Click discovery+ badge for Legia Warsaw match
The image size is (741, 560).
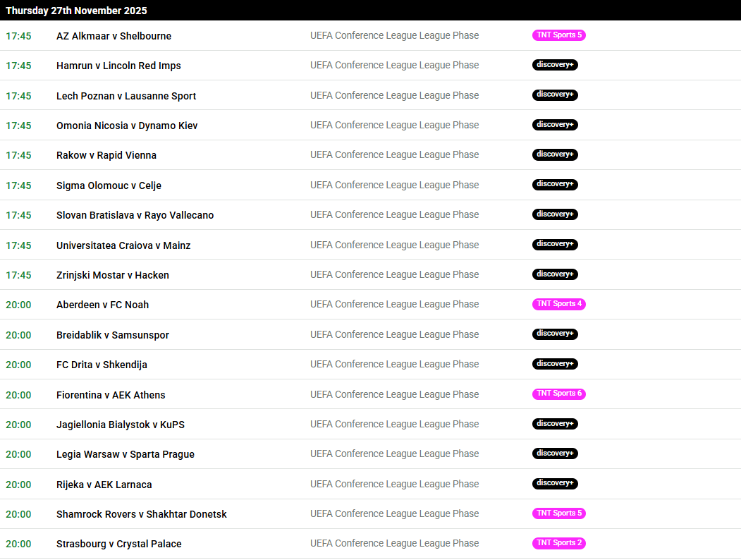(x=555, y=454)
